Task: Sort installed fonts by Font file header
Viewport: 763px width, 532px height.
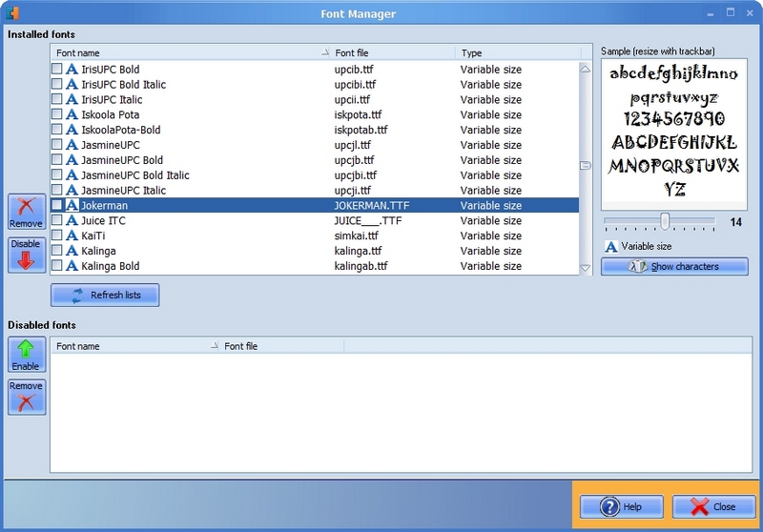Action: tap(393, 52)
